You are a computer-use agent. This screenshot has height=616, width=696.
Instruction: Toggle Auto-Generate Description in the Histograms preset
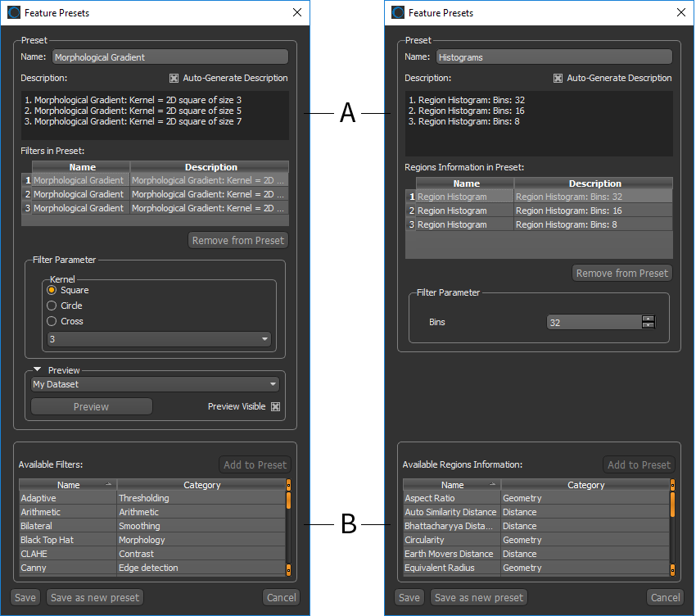click(558, 79)
